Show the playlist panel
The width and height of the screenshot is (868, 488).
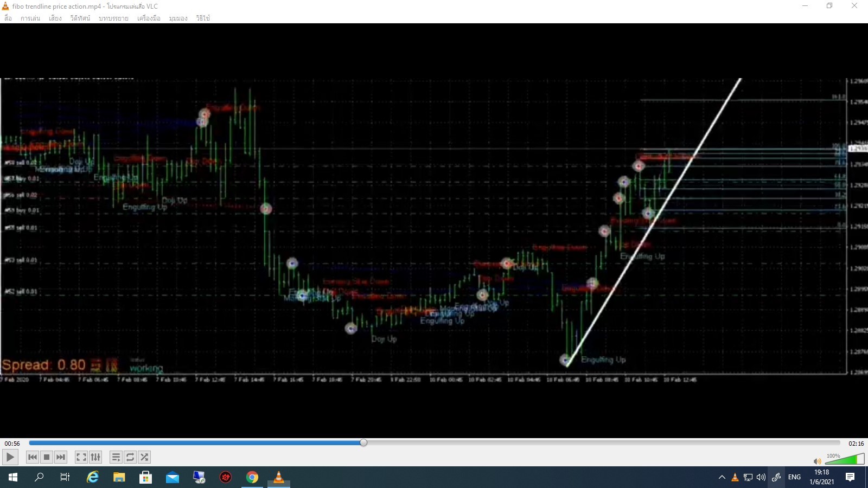click(x=116, y=457)
